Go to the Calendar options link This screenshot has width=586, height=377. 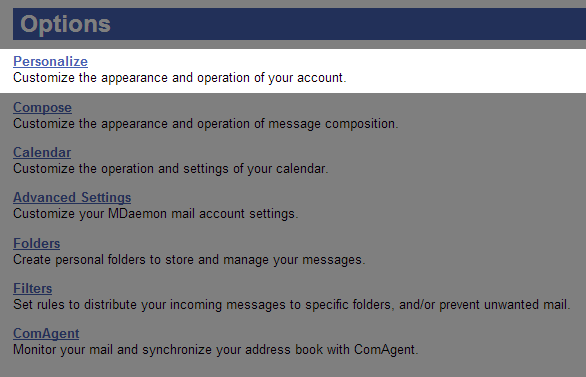tap(42, 153)
